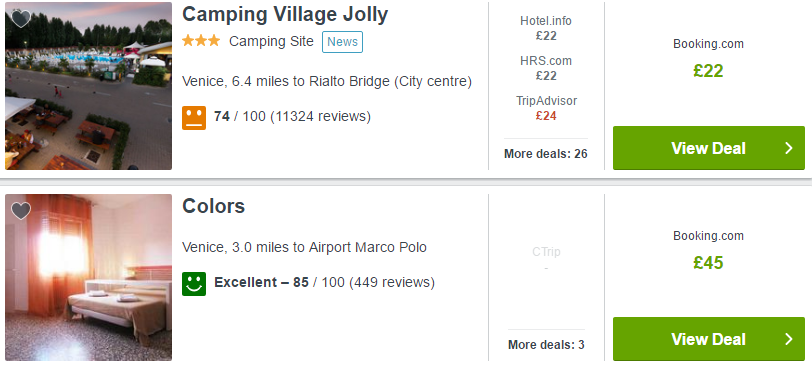Image resolution: width=812 pixels, height=366 pixels.
Task: Click the chevron arrow on Colors View Deal
Action: pos(789,340)
